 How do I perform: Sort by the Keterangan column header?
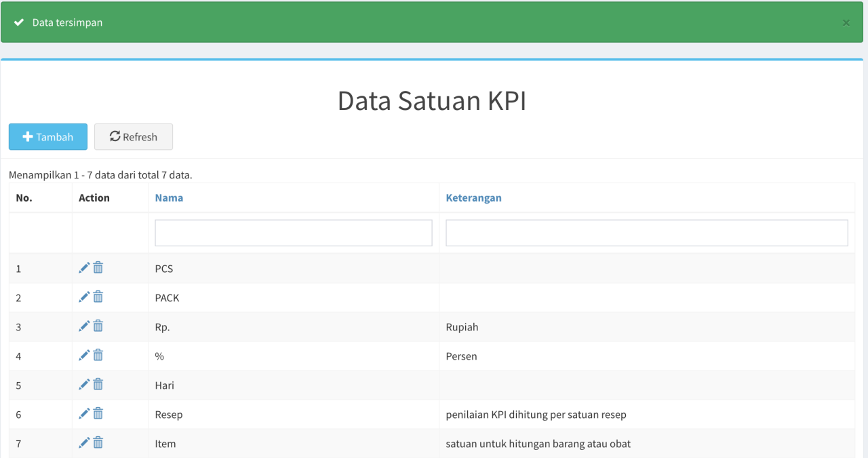point(473,198)
